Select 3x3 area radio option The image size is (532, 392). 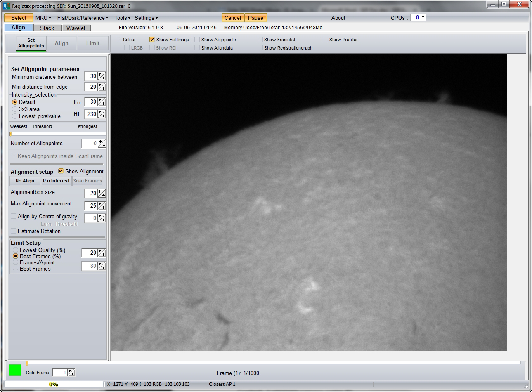pos(15,109)
